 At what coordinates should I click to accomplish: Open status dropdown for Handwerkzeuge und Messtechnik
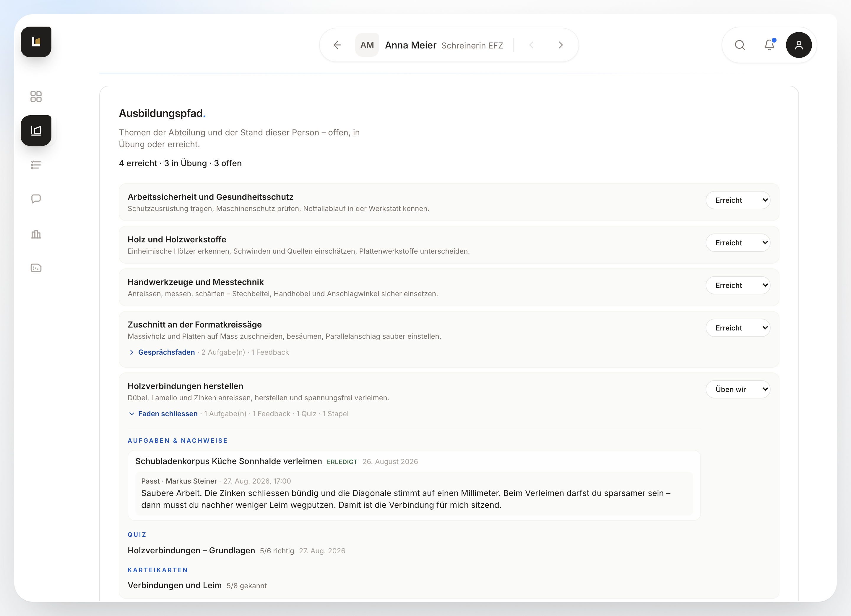[738, 285]
